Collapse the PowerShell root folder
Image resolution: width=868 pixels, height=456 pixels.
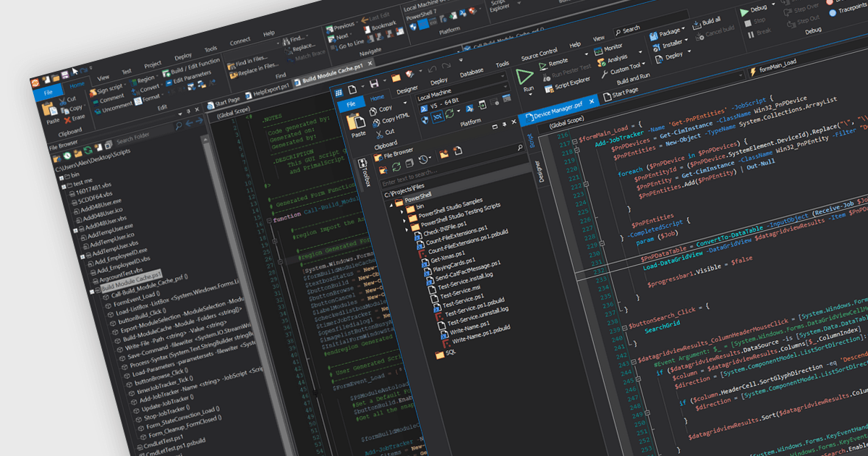pyautogui.click(x=391, y=204)
